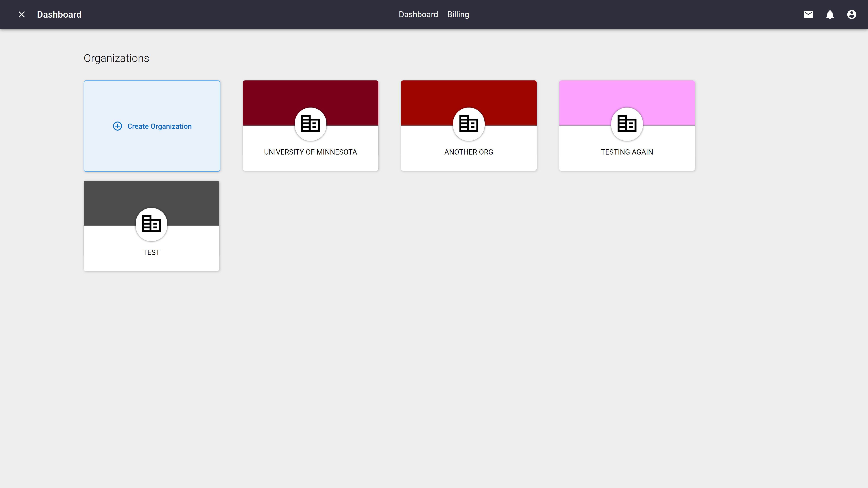The width and height of the screenshot is (868, 488).
Task: Open the UNIVERSITY OF MINNESOTA organization name
Action: pos(310,152)
